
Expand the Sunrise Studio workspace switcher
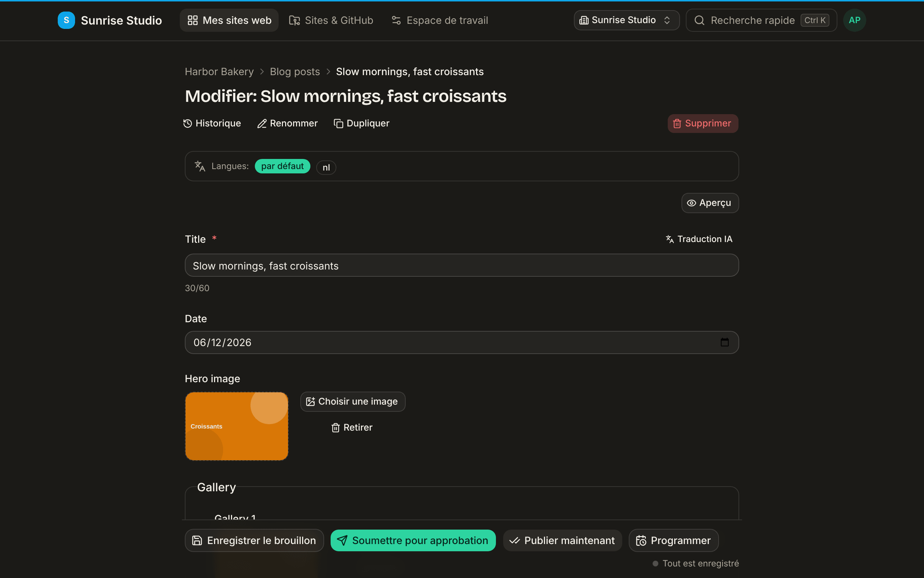[x=626, y=20]
